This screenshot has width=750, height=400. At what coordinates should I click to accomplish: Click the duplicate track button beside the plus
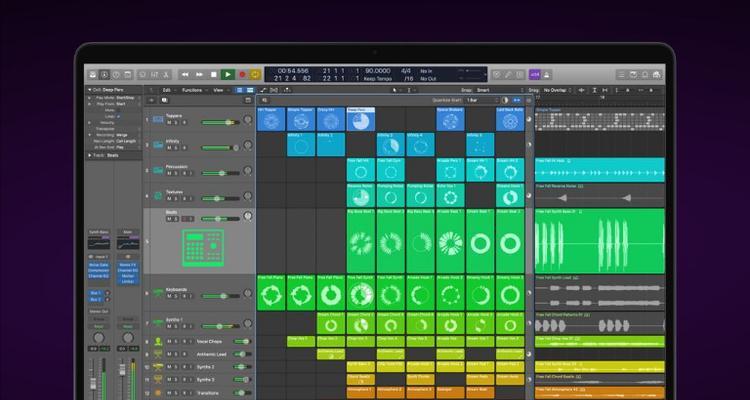(x=165, y=100)
